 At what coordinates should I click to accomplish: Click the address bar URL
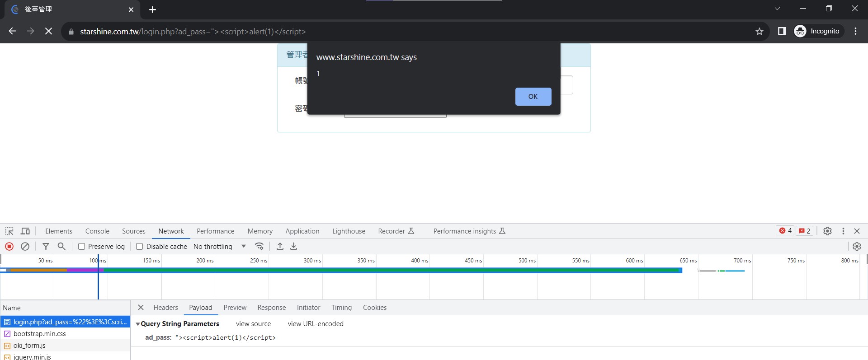click(x=193, y=32)
